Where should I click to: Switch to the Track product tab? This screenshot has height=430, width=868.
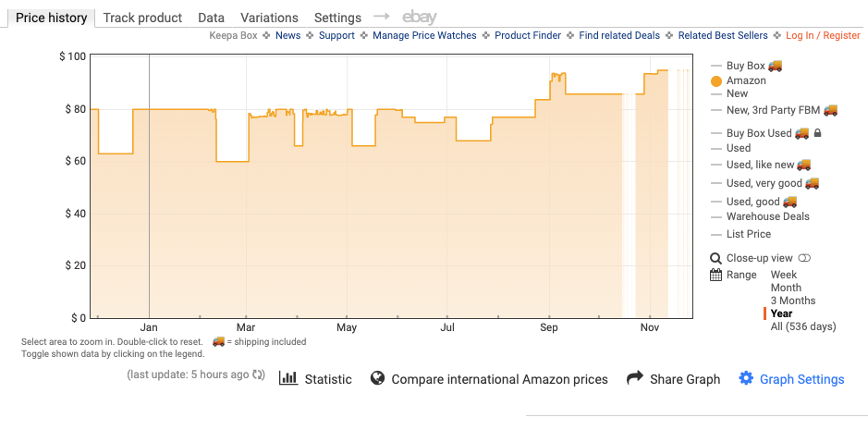pos(142,18)
